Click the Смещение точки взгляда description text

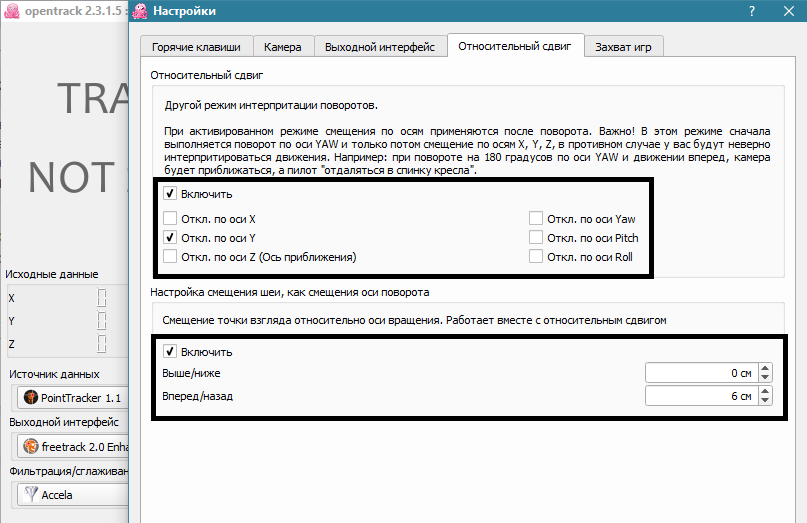coord(414,320)
